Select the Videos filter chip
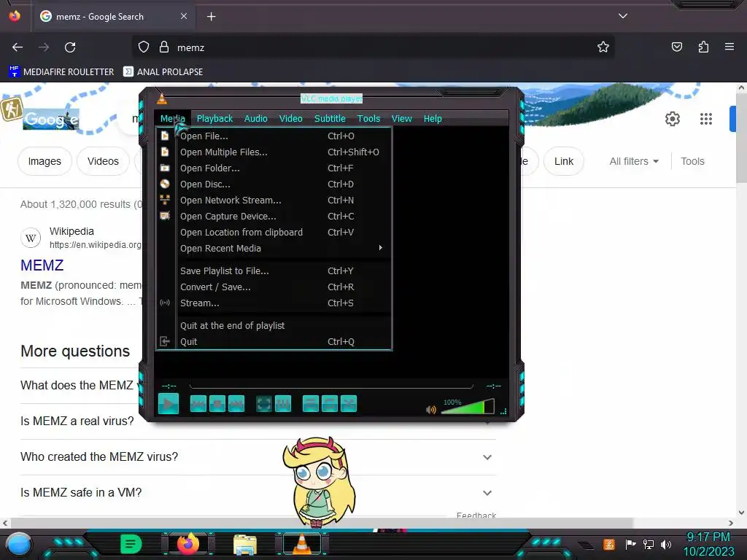 coord(103,161)
